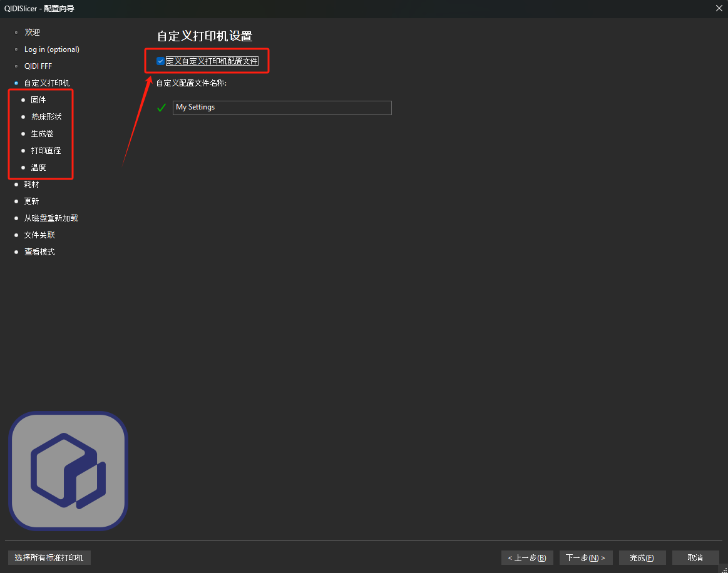
Task: Click the 选择所有标准打印机 button
Action: click(x=49, y=557)
